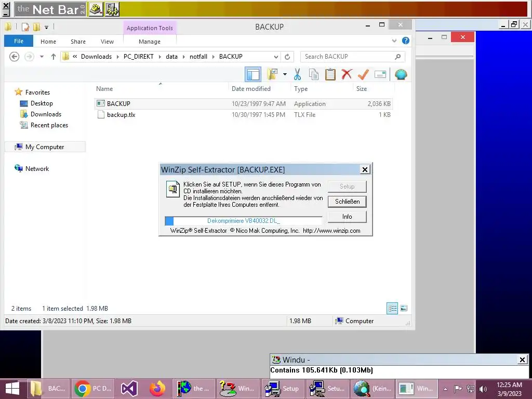The width and height of the screenshot is (532, 399).
Task: Go up one folder level
Action: point(54,57)
